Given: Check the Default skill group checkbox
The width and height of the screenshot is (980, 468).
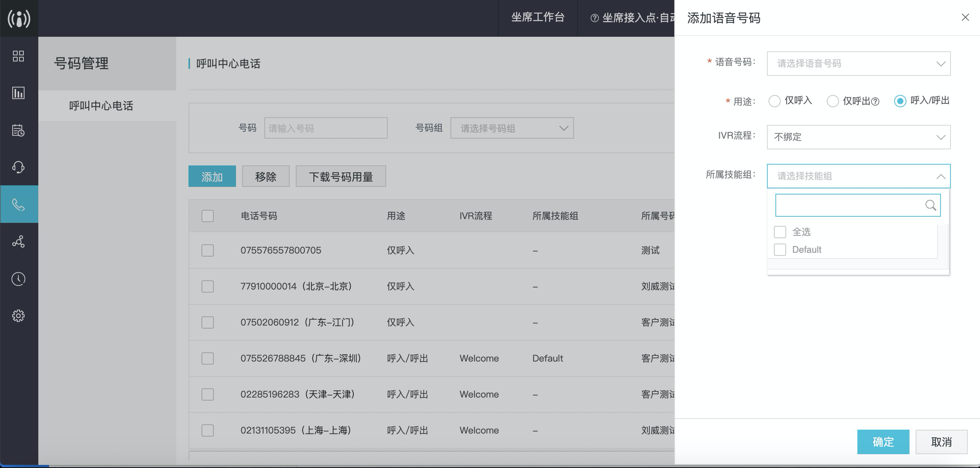Looking at the screenshot, I should [x=780, y=250].
